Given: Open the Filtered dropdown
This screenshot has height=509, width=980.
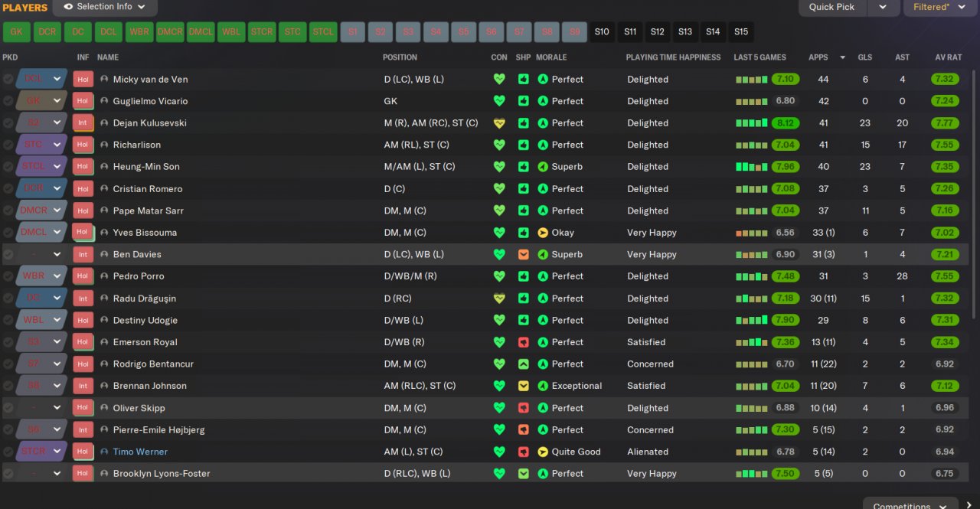Looking at the screenshot, I should (x=939, y=7).
